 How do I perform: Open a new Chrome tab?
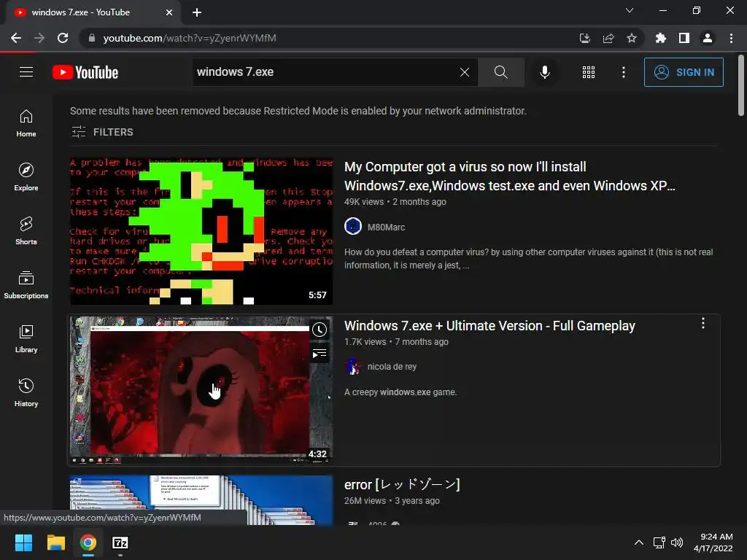(x=197, y=12)
